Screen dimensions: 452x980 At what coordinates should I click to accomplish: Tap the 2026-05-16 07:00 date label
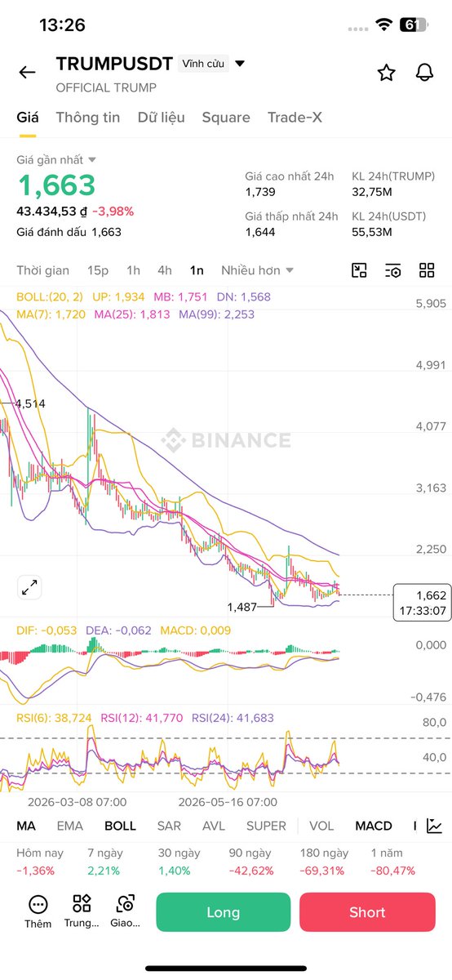[x=228, y=802]
